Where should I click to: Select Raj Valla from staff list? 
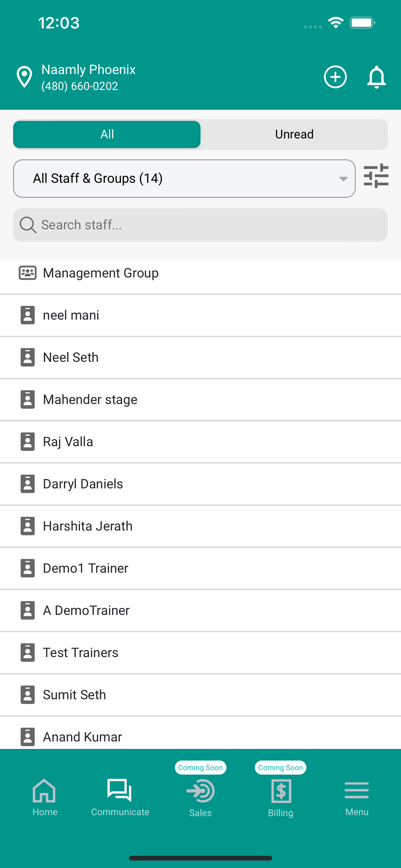pos(200,442)
